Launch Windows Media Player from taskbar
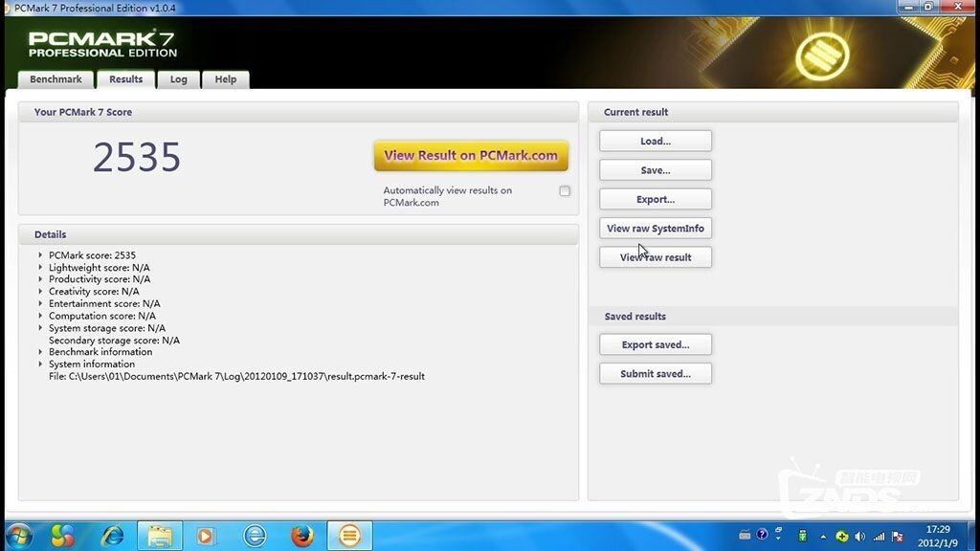Screen dimensions: 980x551 206,536
